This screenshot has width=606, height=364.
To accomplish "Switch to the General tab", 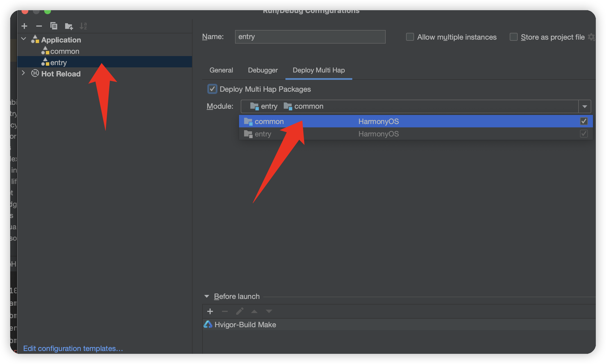I will coord(221,70).
